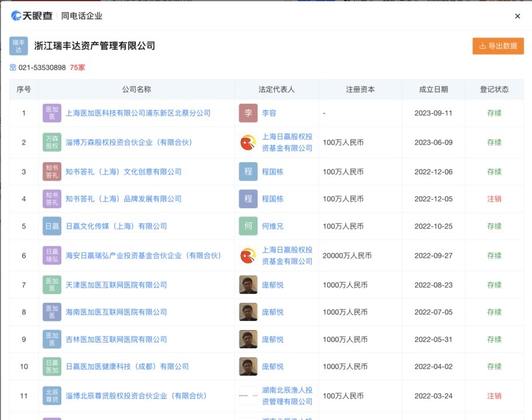Click the 日赢瑞弘 logo badge
This screenshot has height=420, width=532.
tap(52, 256)
